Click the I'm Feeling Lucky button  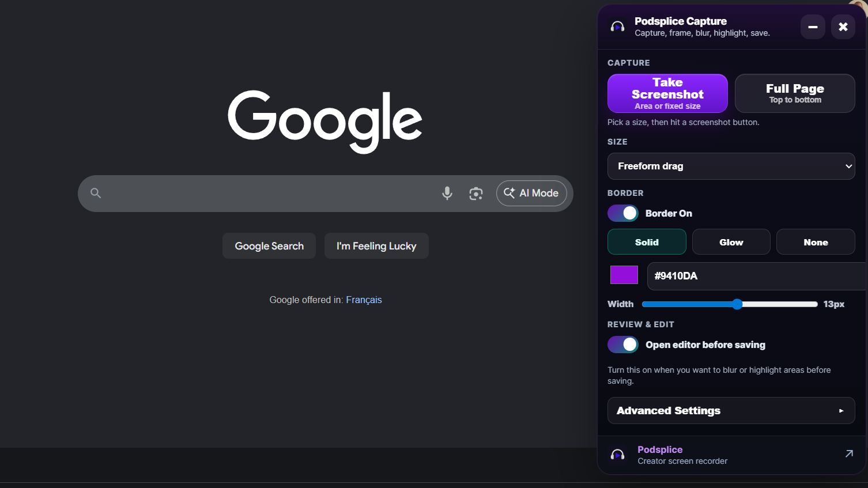point(376,246)
